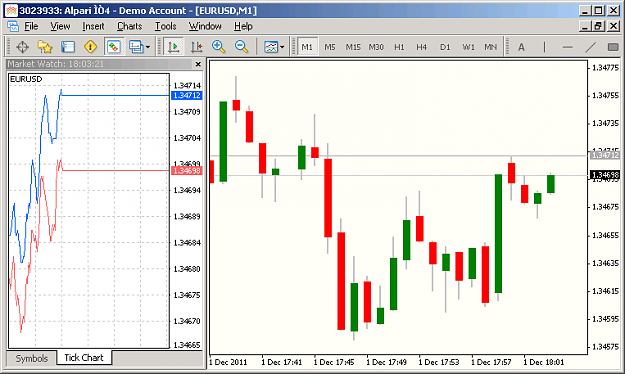Toggle the Terminal window icon
Viewport: 625px width, 374px height.
point(68,47)
